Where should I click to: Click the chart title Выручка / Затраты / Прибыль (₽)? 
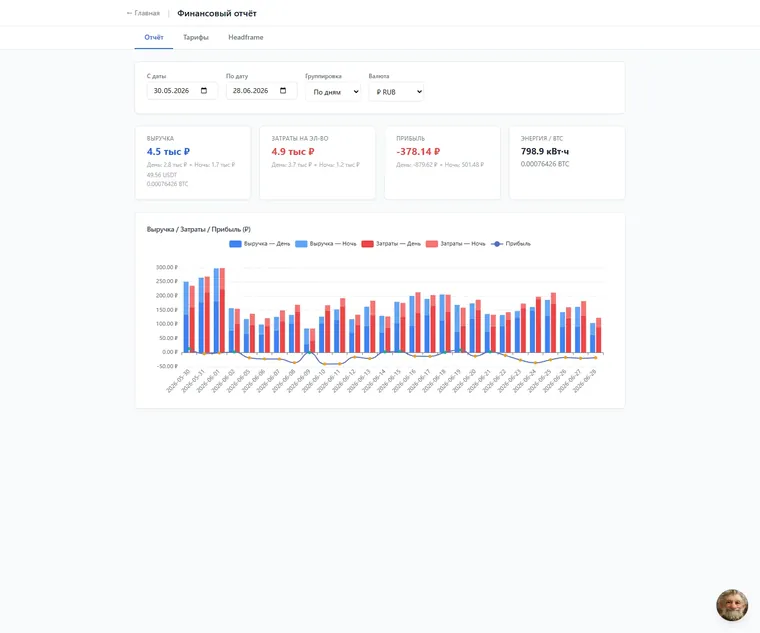199,229
